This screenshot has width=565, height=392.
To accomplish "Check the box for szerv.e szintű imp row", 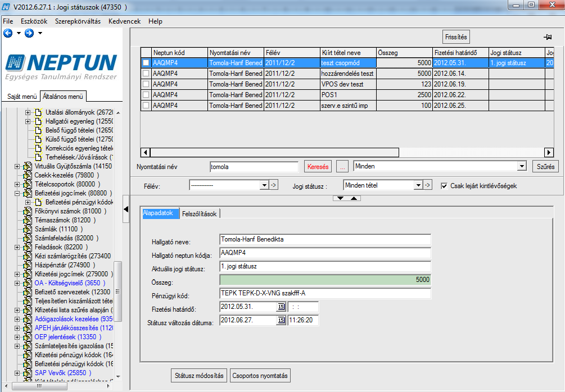I will [x=146, y=106].
